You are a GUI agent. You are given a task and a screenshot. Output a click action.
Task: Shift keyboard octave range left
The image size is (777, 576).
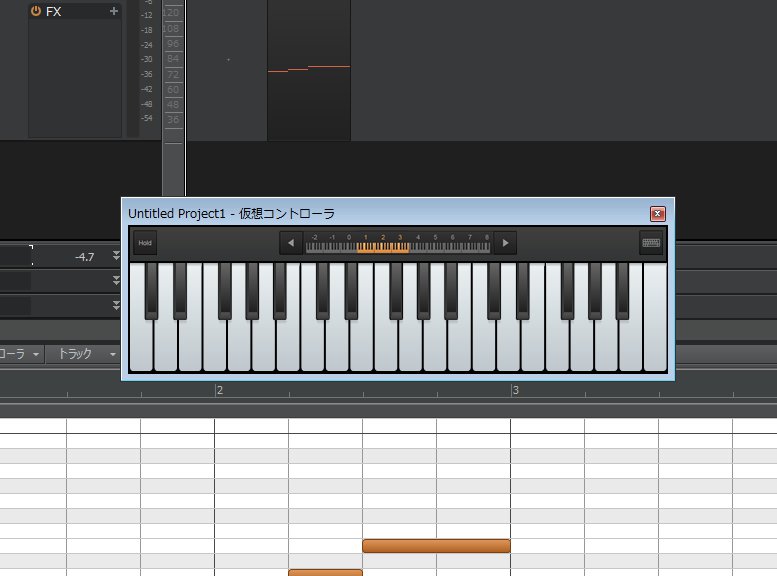click(290, 243)
